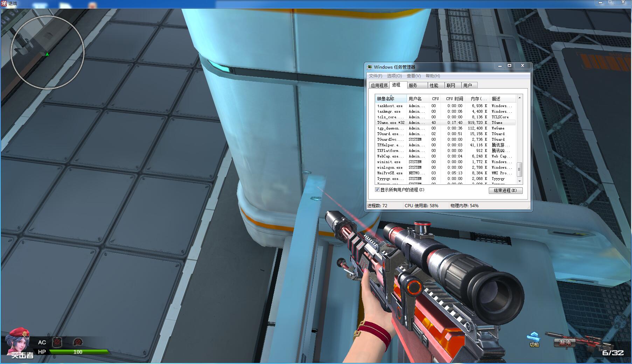Click the 突击者 character avatar
Viewport: 632px width, 364px height.
click(19, 341)
